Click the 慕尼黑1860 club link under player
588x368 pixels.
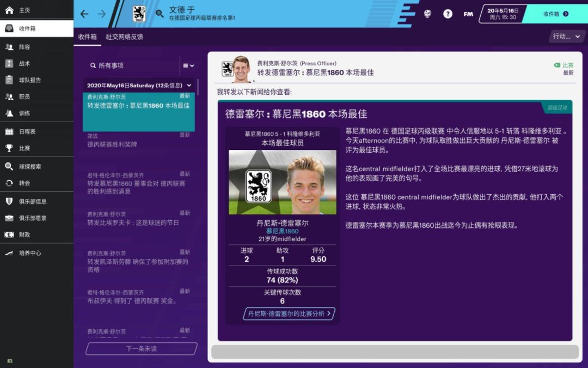click(x=283, y=231)
